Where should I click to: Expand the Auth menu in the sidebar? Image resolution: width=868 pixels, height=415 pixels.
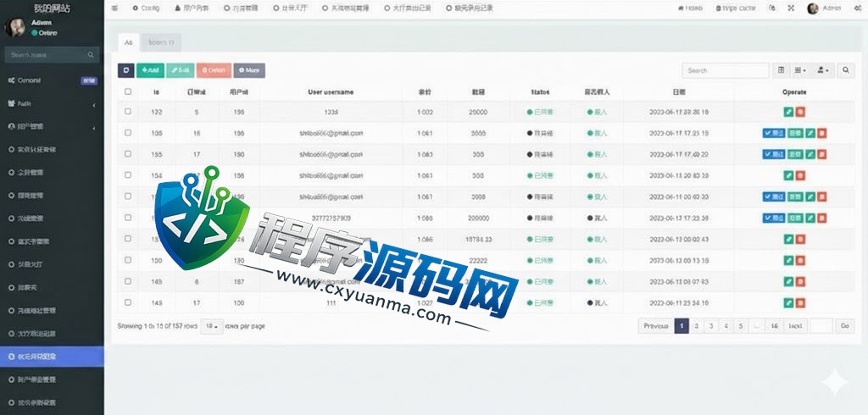point(52,103)
